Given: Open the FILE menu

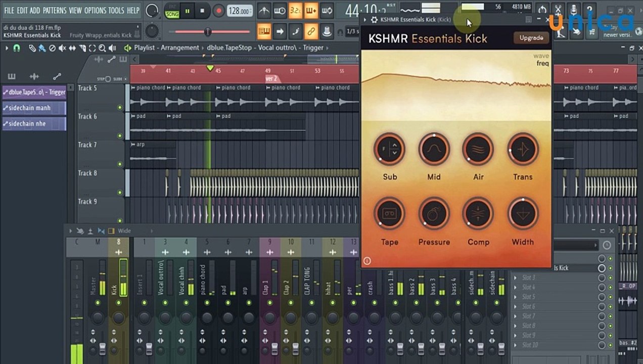Looking at the screenshot, I should coord(9,10).
